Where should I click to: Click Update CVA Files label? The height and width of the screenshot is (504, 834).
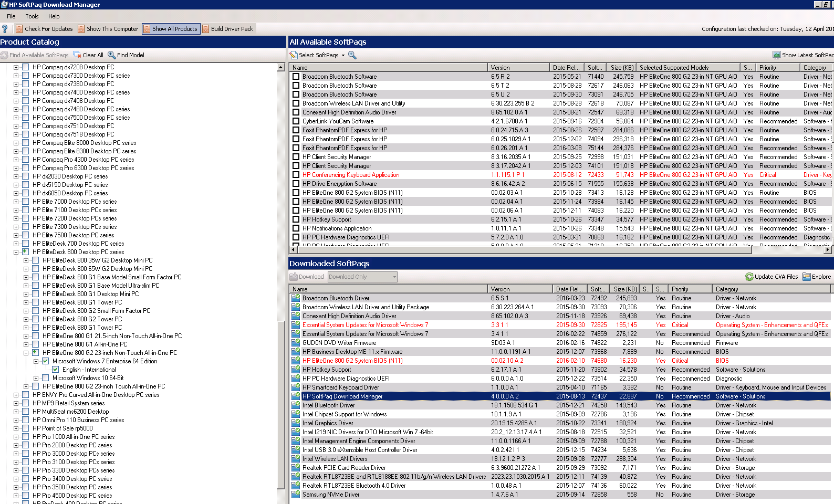point(776,277)
